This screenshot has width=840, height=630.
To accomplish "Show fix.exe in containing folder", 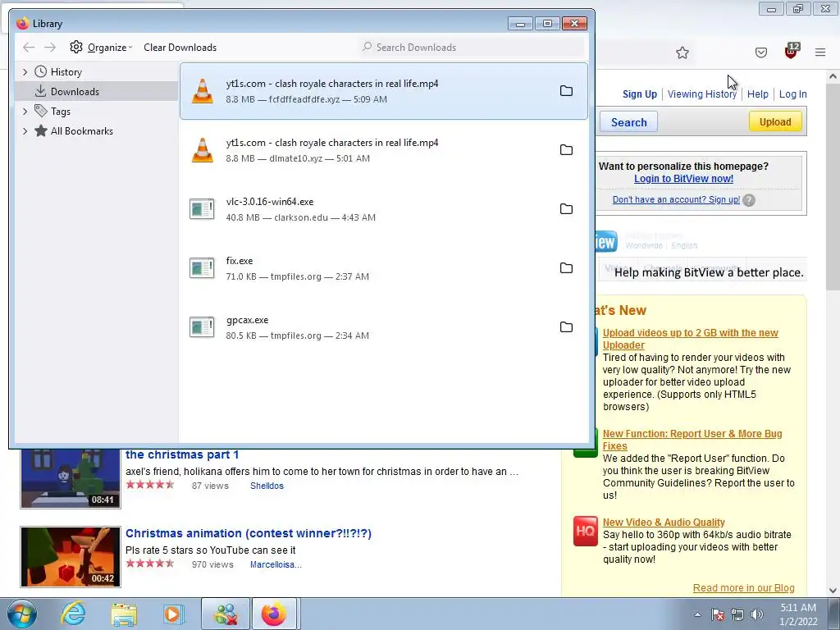I will click(566, 268).
